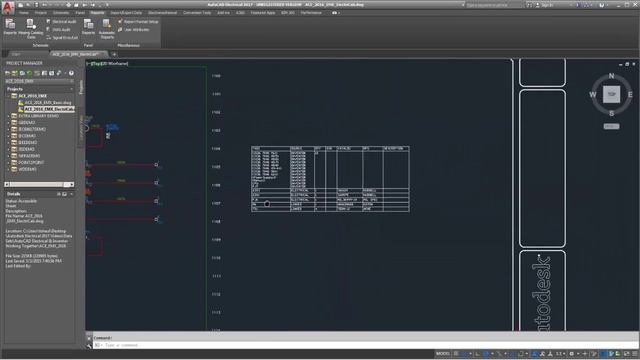Click Sign In in title bar
Screen dimensions: 640x360
pos(546,5)
